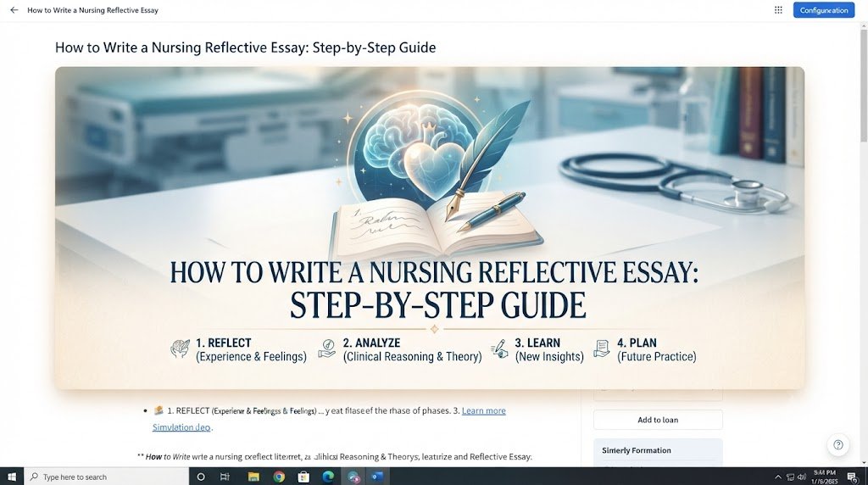
Task: Open Google Chrome from the taskbar
Action: pos(278,477)
